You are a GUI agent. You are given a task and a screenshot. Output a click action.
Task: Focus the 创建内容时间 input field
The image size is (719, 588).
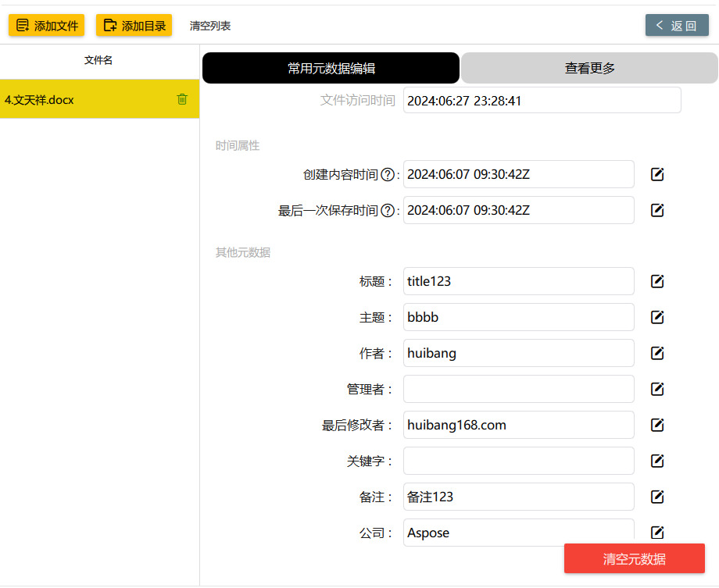(x=519, y=174)
